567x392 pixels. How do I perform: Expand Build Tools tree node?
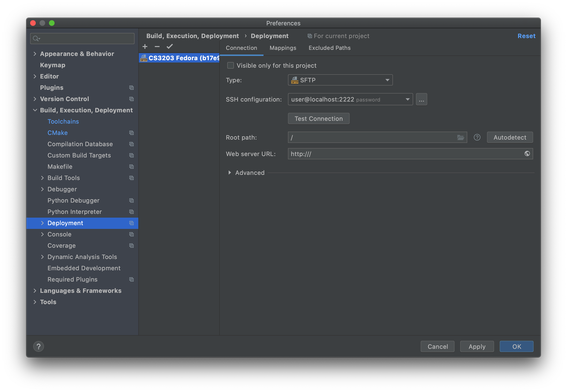coord(42,178)
